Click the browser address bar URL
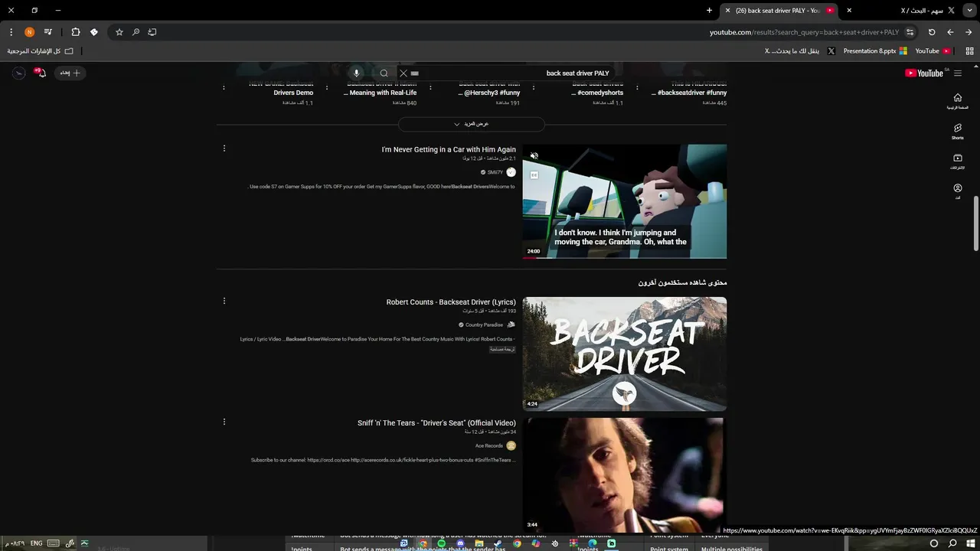 tap(804, 32)
